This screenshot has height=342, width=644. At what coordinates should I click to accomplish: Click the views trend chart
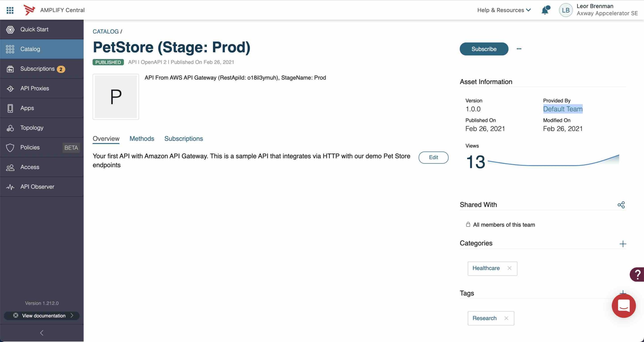coord(553,160)
